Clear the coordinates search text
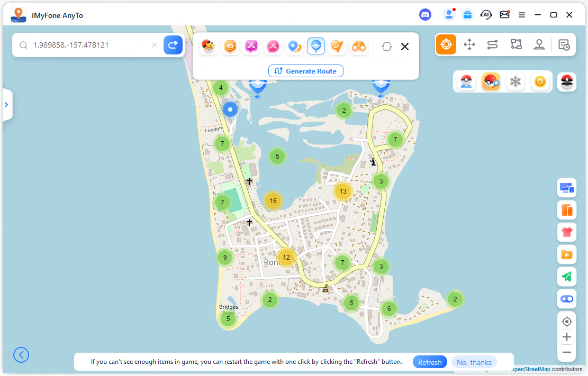588x376 pixels. [x=155, y=45]
